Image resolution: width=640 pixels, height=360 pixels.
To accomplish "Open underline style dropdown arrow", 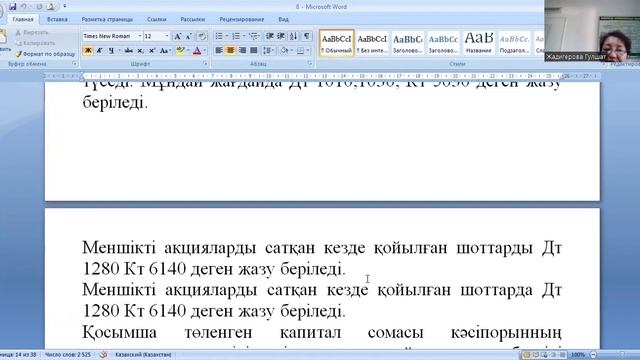I will pyautogui.click(x=119, y=51).
